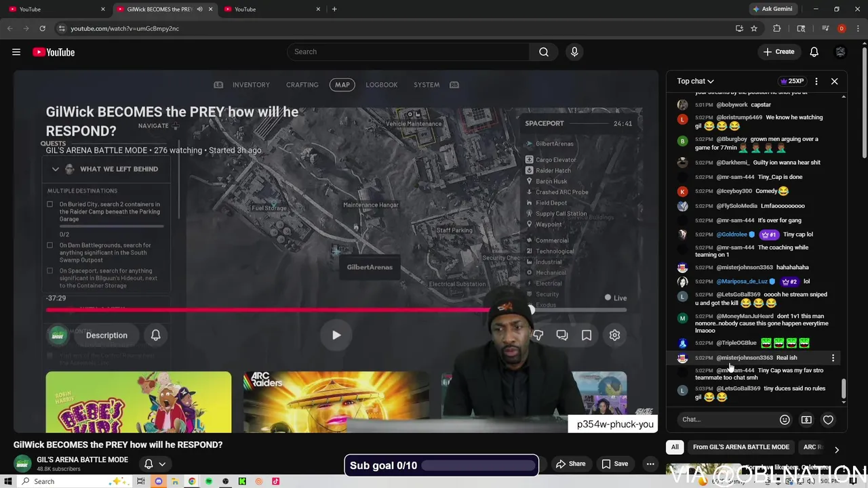868x488 pixels.
Task: Expand the Top chat dropdown
Action: 695,81
